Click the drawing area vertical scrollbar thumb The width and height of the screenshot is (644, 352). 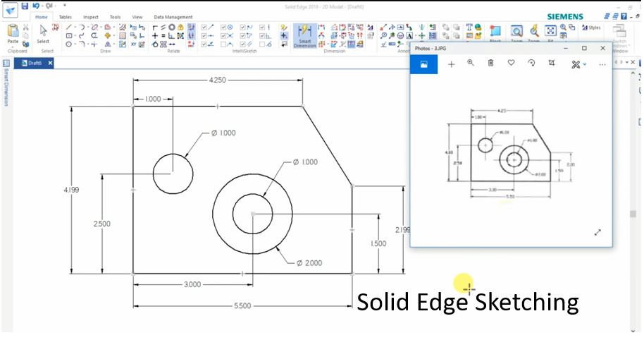click(x=633, y=214)
